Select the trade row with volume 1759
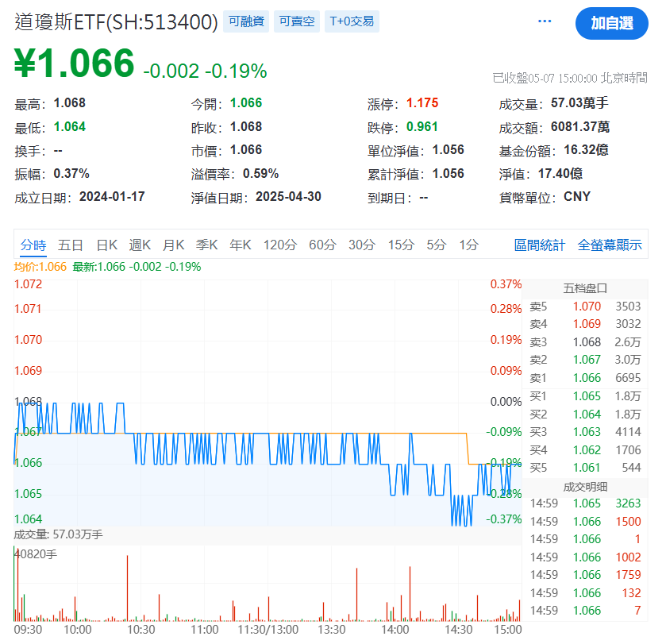The image size is (666, 644). click(x=585, y=574)
